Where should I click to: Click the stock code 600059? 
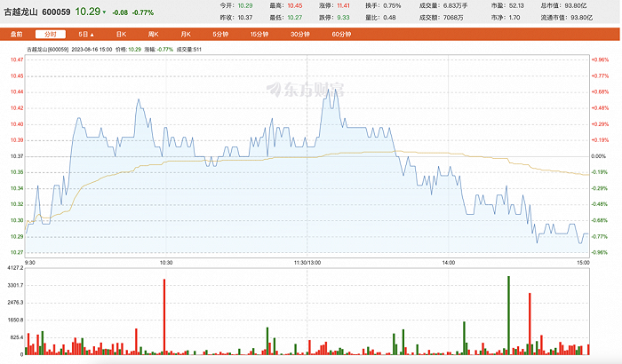56,12
